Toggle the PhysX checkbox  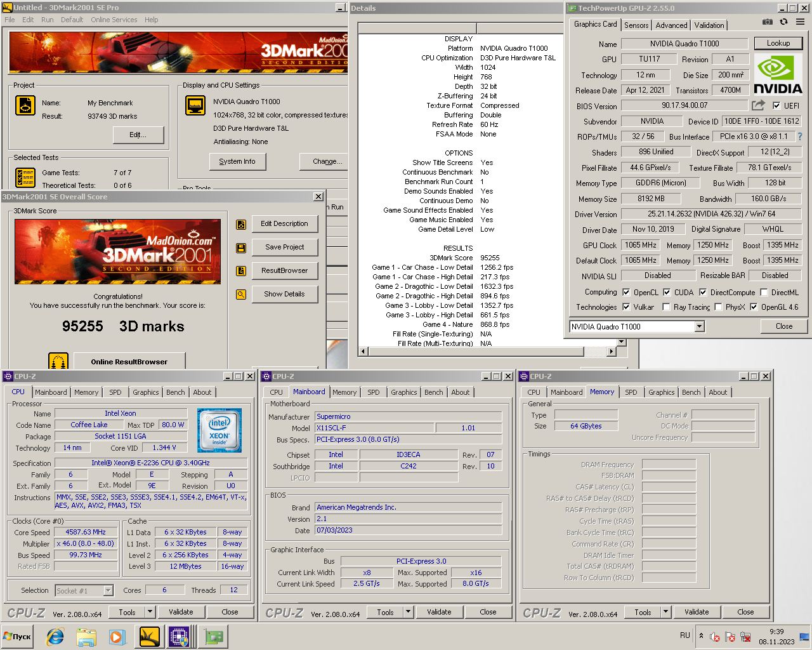point(718,307)
